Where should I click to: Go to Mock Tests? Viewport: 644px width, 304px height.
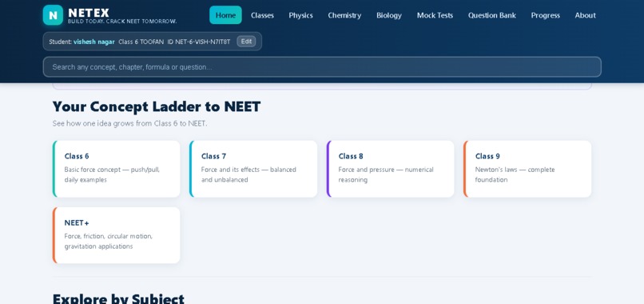435,15
